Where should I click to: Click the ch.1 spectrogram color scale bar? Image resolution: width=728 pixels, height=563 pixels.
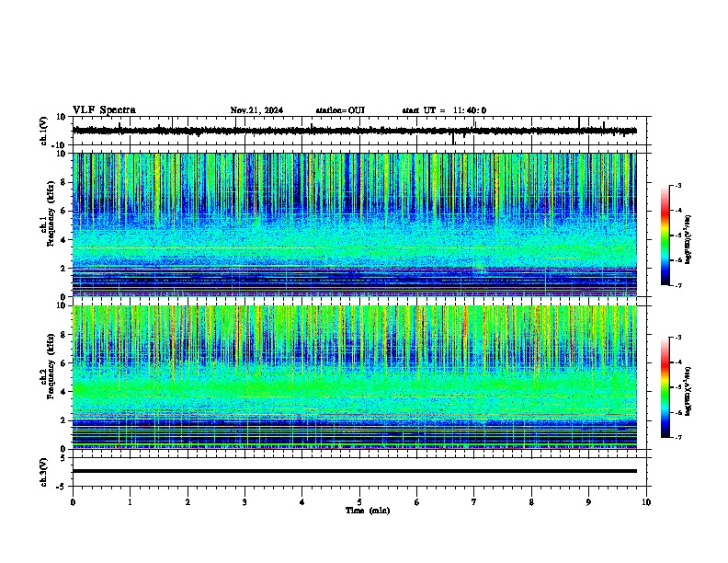coord(665,236)
